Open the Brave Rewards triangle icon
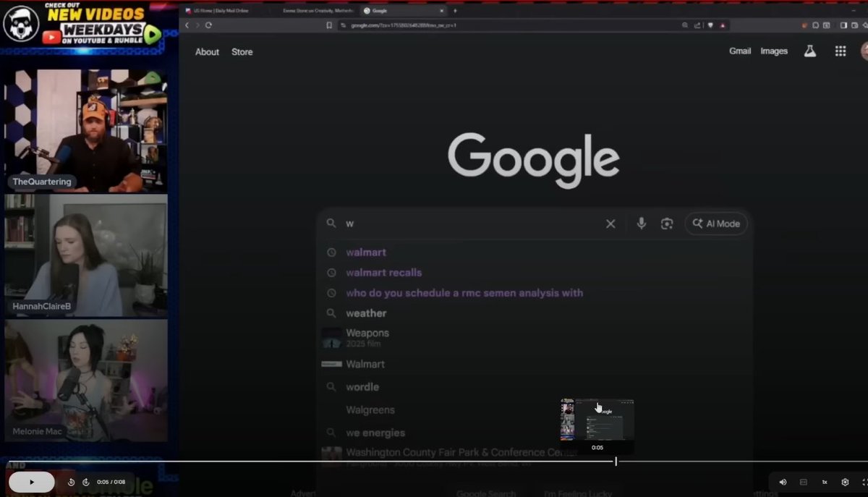This screenshot has height=497, width=868. [723, 25]
